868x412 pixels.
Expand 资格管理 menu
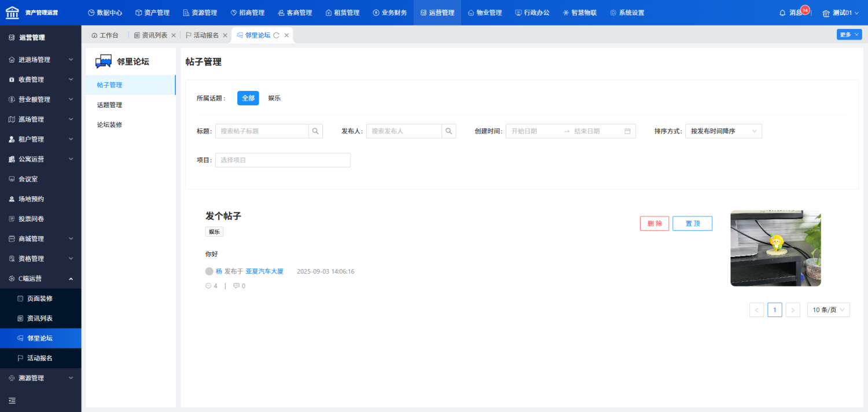[x=41, y=259]
